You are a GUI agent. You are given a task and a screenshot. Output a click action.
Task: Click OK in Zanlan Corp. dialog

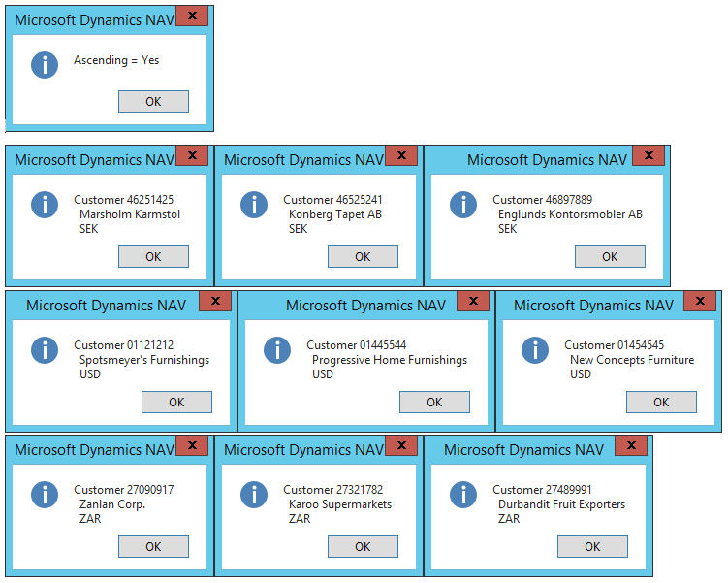154,546
